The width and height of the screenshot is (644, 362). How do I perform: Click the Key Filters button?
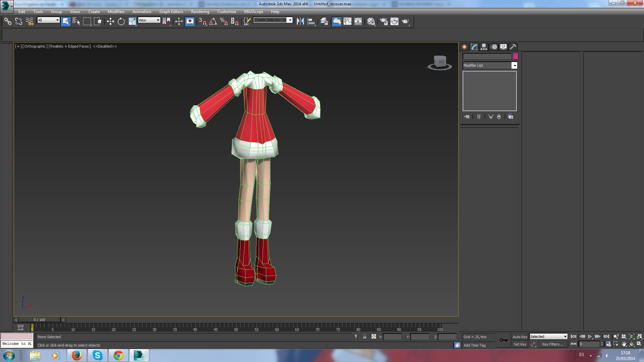click(552, 344)
